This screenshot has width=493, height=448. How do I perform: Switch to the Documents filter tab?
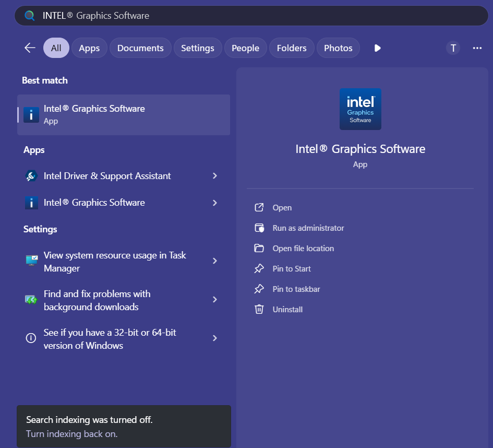tap(140, 48)
